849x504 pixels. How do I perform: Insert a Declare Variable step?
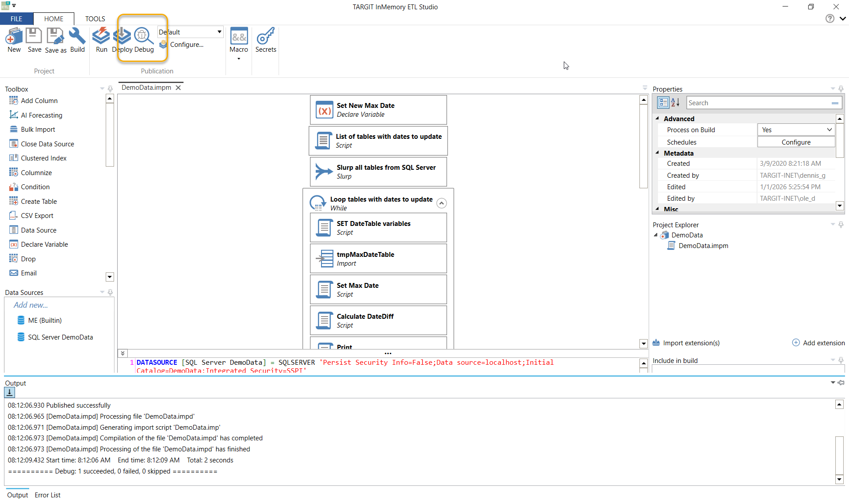pyautogui.click(x=44, y=244)
